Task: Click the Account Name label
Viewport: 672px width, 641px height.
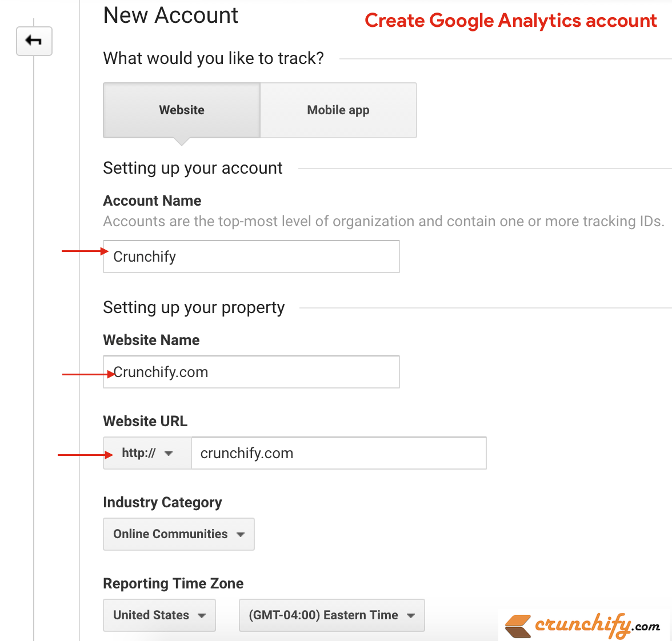Action: (x=152, y=201)
